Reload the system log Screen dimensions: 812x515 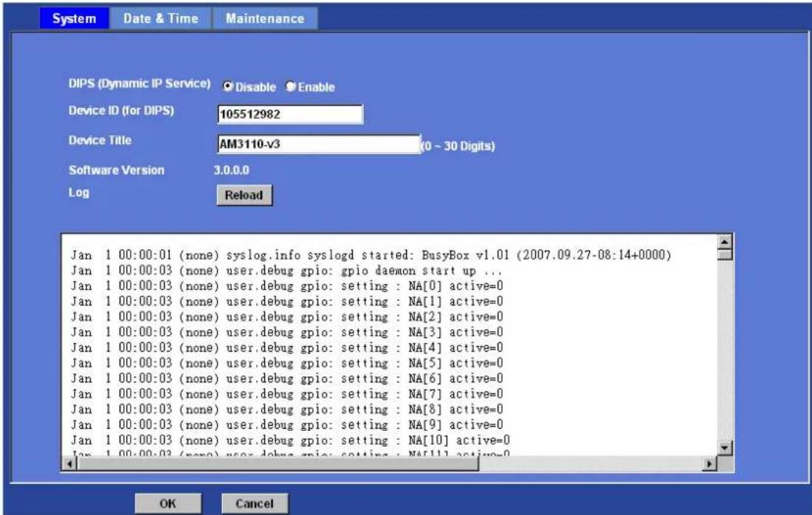click(x=244, y=195)
